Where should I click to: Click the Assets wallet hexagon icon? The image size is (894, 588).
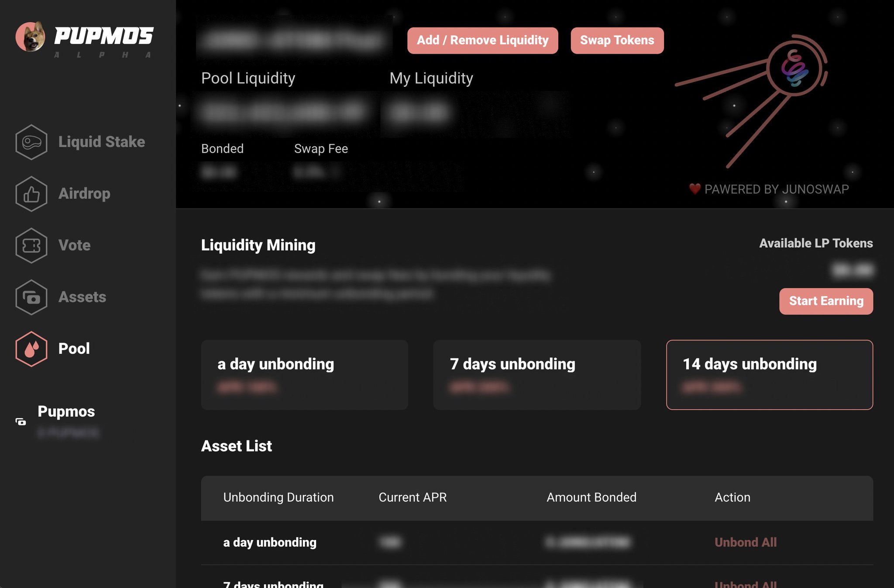click(31, 297)
